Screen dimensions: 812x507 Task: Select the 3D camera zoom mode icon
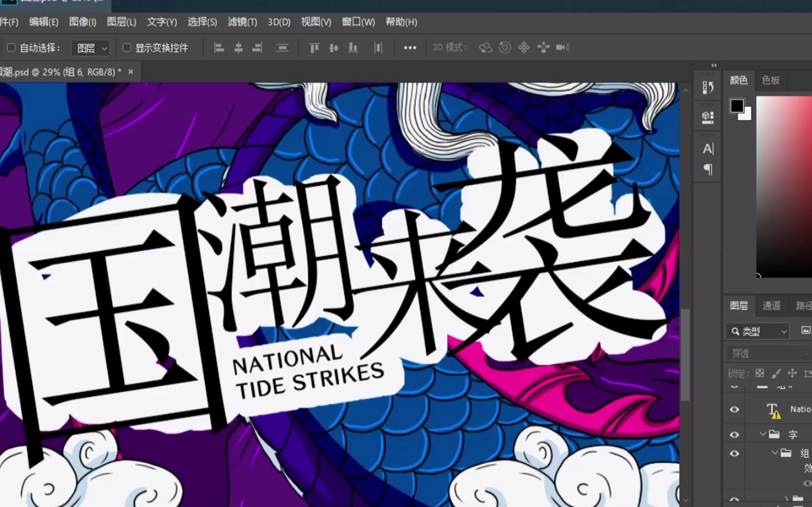(x=563, y=47)
